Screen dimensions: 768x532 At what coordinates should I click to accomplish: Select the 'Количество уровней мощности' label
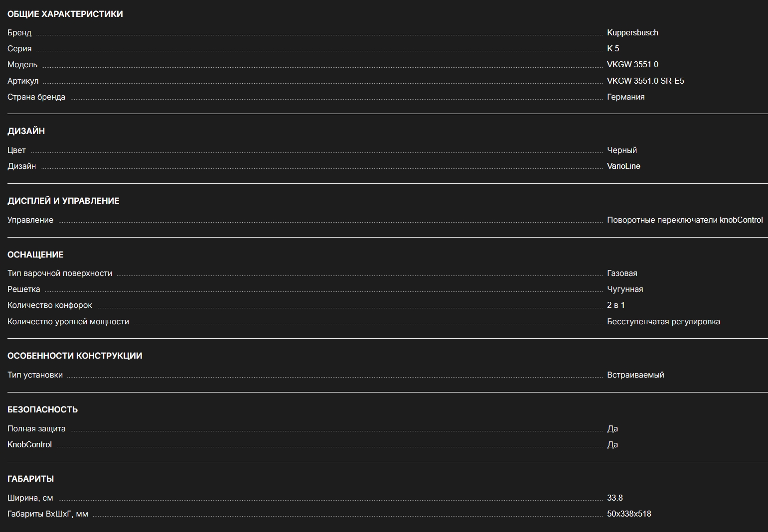pos(68,322)
